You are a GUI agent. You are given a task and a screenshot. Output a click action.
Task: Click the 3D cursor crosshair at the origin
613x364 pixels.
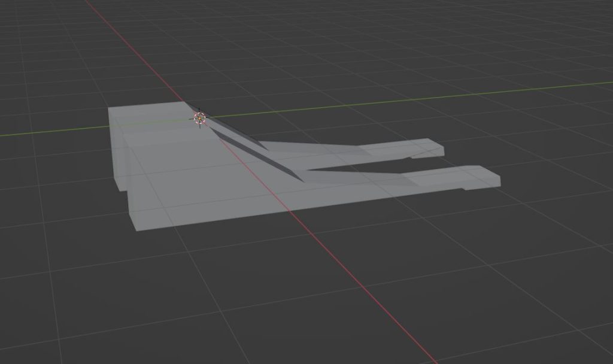(x=199, y=118)
